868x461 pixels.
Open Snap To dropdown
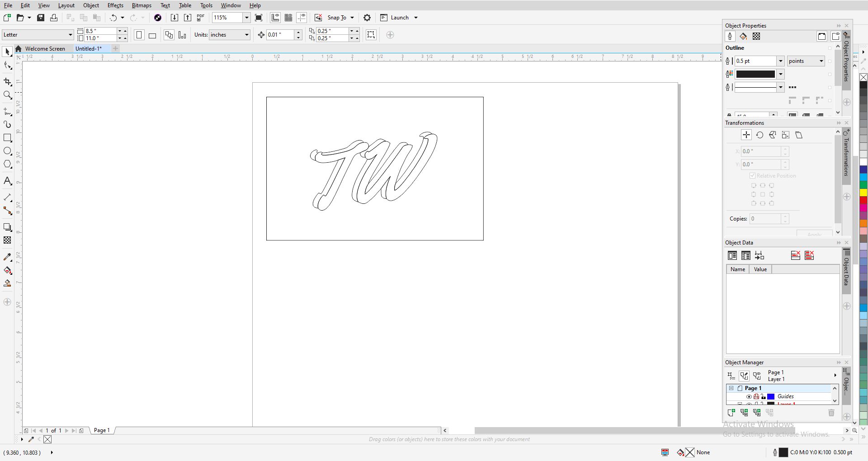pyautogui.click(x=352, y=18)
